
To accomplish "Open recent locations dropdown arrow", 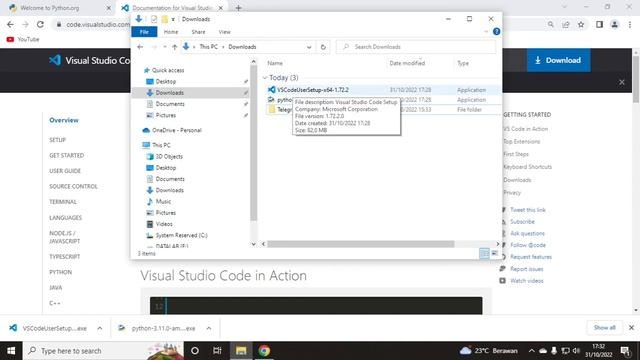I will (x=164, y=47).
